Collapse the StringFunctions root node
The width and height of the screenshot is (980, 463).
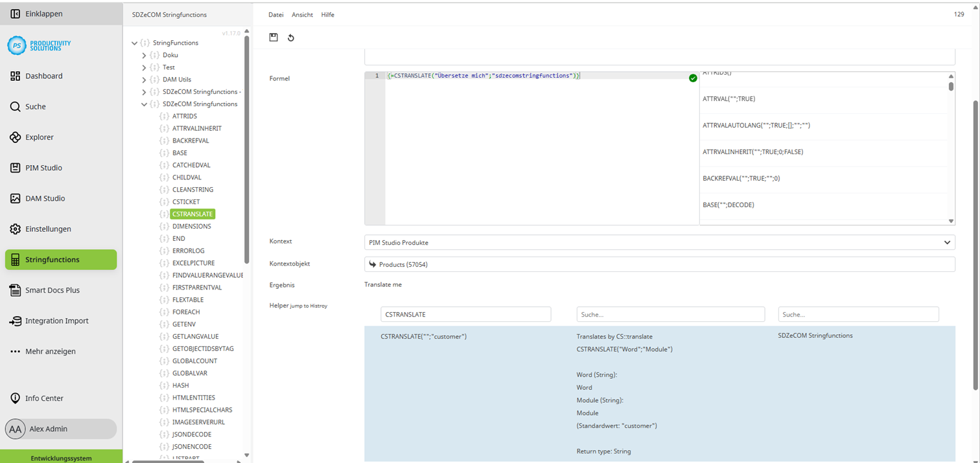point(134,43)
